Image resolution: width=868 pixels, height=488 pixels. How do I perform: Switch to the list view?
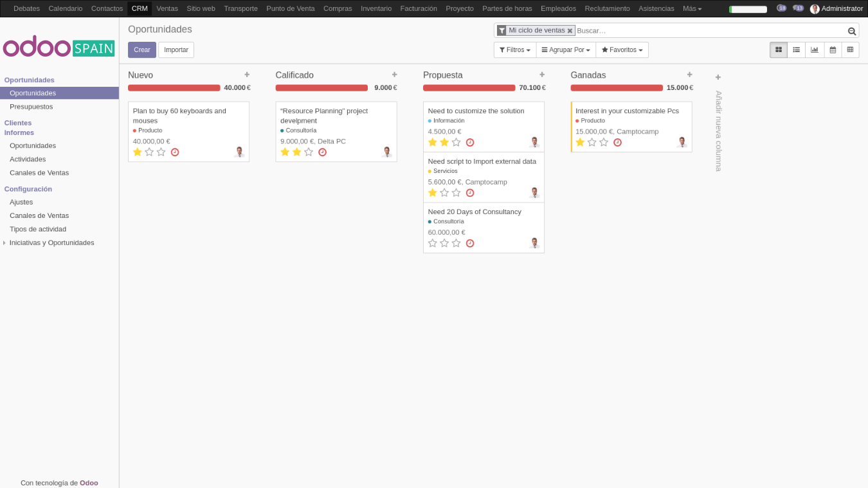click(796, 50)
